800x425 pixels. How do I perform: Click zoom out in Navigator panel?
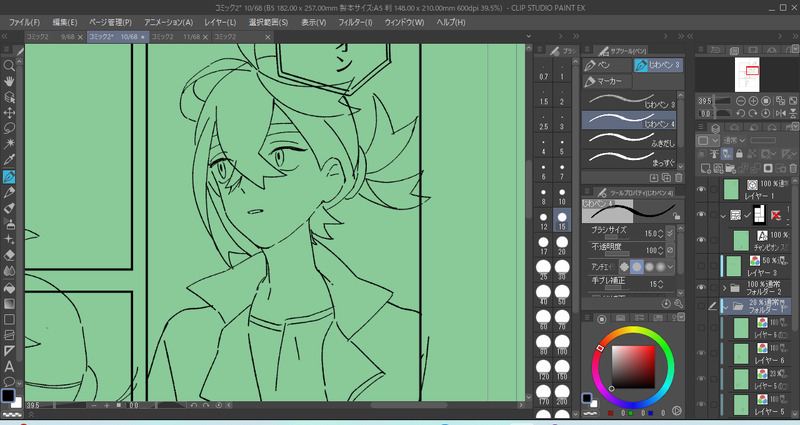click(x=741, y=101)
